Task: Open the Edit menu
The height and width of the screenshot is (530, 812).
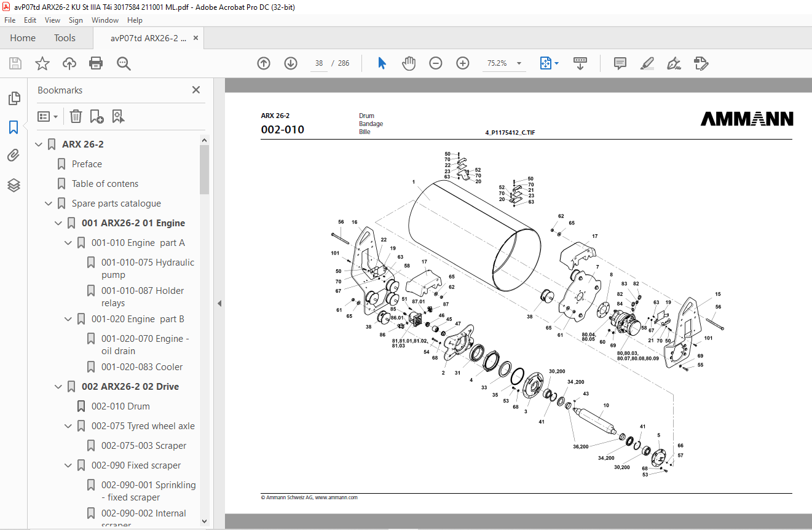Action: [x=30, y=20]
